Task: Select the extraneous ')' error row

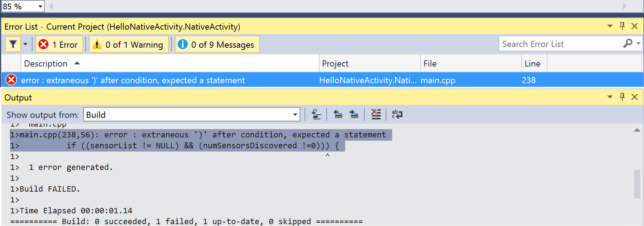Action: pyautogui.click(x=133, y=80)
